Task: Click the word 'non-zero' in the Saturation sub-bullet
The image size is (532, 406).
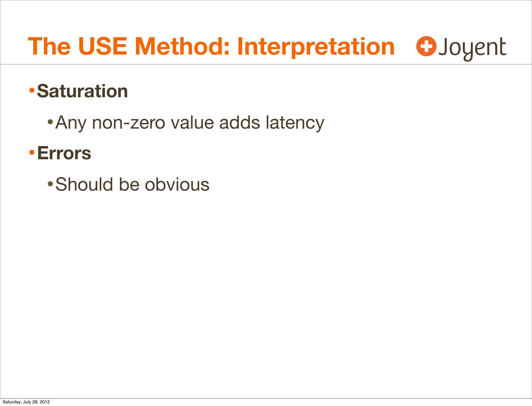Action: [128, 123]
